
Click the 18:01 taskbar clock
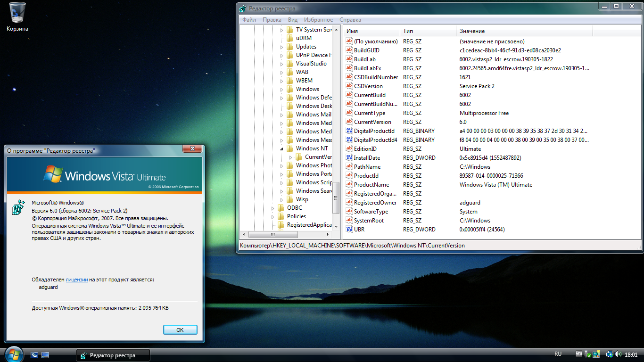tap(631, 354)
